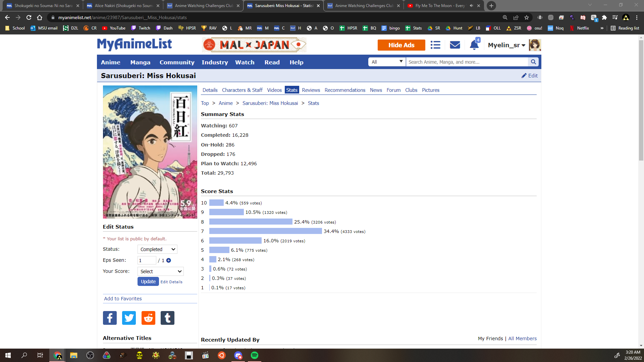Open Your Score Select dropdown

point(161,271)
